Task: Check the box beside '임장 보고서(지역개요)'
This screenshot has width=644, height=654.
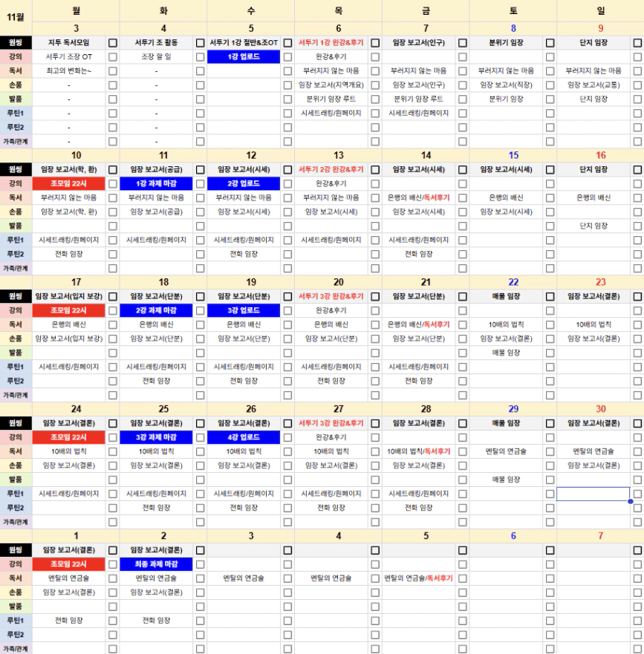Action: [x=375, y=85]
